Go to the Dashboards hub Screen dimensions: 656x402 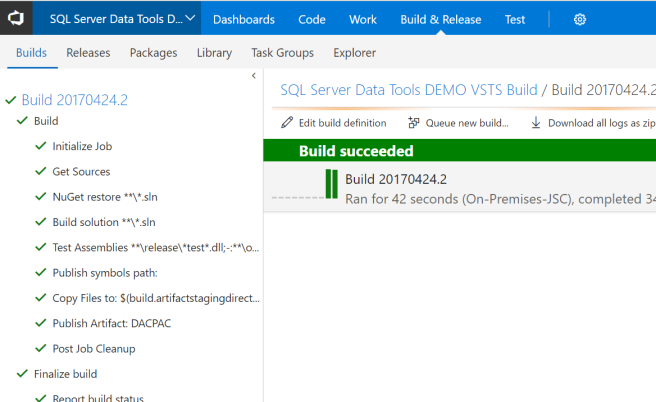click(x=243, y=19)
